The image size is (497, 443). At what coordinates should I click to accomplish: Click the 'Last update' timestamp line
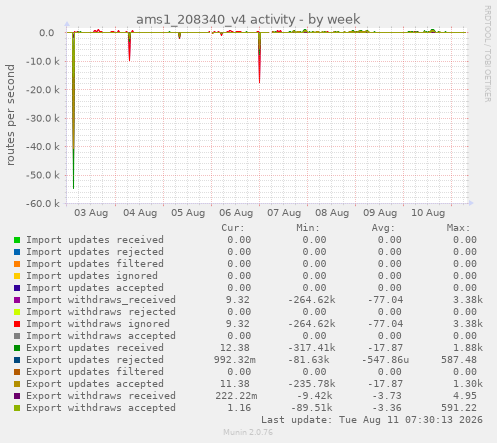372,420
